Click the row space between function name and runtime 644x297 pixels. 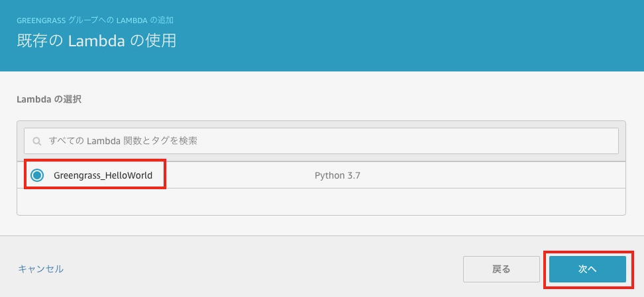[x=232, y=175]
